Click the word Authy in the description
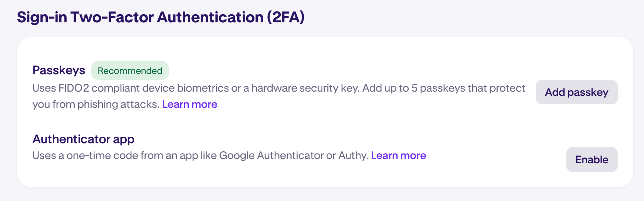644x201 pixels. tap(353, 156)
